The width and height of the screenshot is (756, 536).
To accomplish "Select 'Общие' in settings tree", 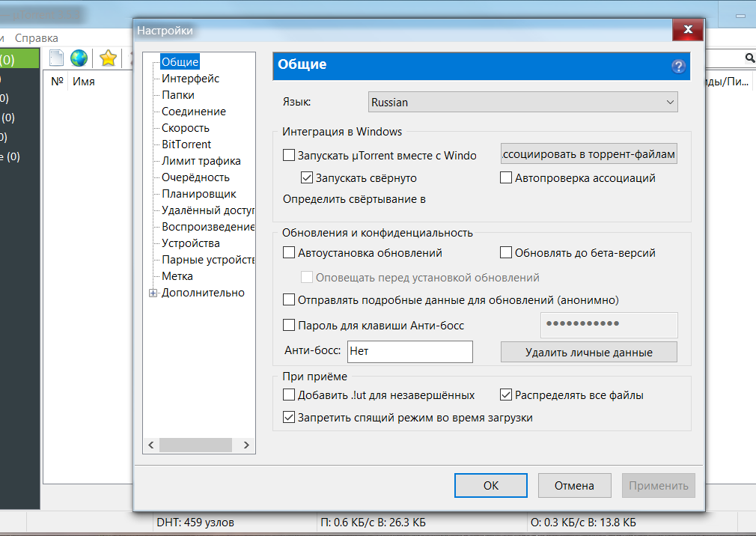I will (x=180, y=61).
